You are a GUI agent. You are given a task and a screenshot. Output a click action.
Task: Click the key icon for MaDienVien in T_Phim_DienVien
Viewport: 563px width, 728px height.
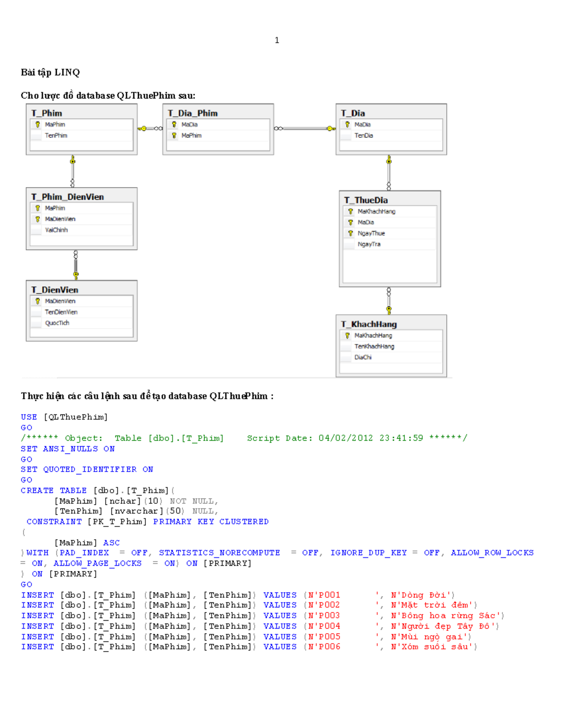coord(38,218)
